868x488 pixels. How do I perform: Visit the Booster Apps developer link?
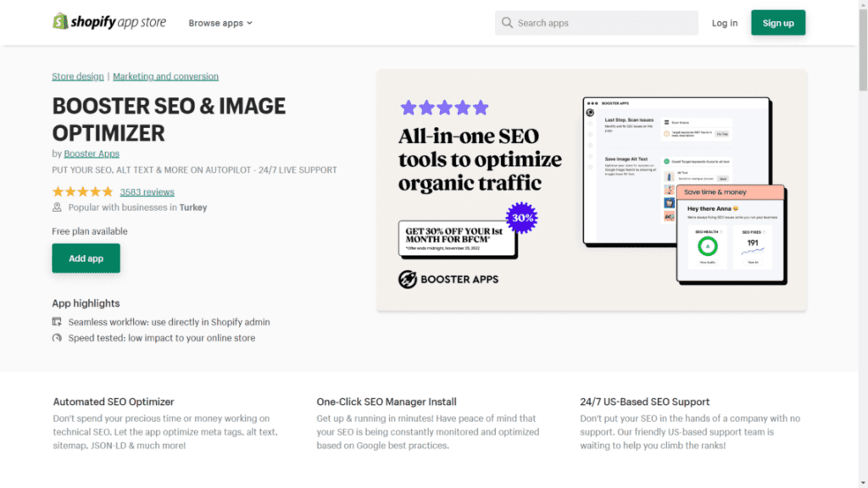point(92,153)
